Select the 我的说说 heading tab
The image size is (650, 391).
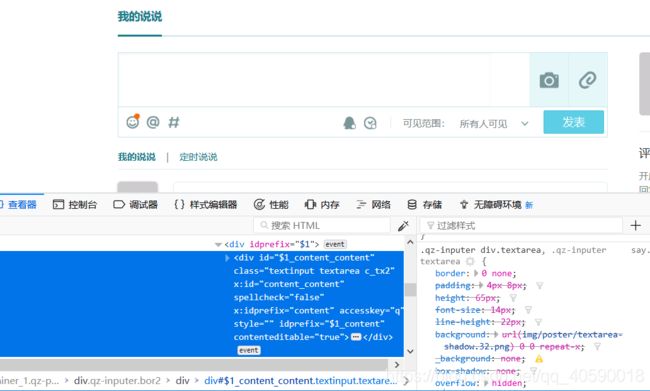click(x=140, y=17)
